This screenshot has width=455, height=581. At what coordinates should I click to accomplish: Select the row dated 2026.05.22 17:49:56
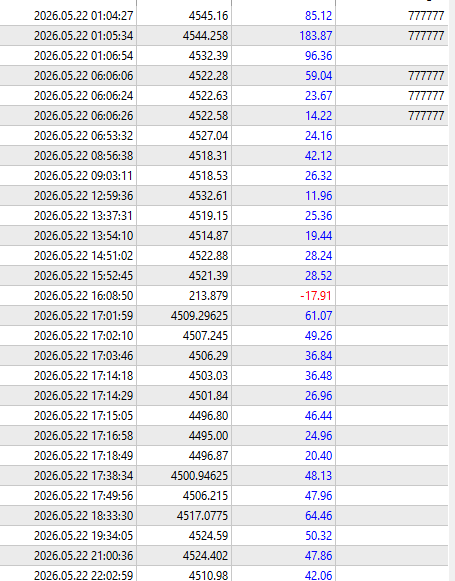224,496
